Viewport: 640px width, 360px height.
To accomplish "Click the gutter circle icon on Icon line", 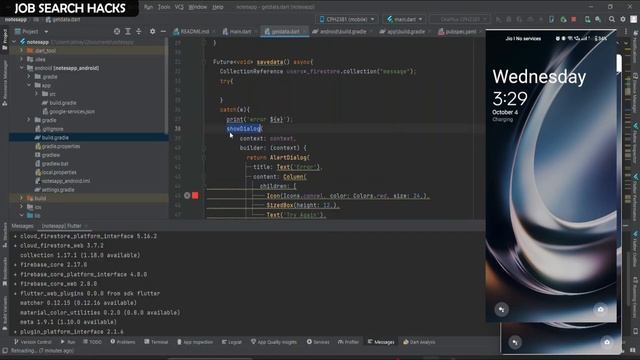I will point(187,196).
